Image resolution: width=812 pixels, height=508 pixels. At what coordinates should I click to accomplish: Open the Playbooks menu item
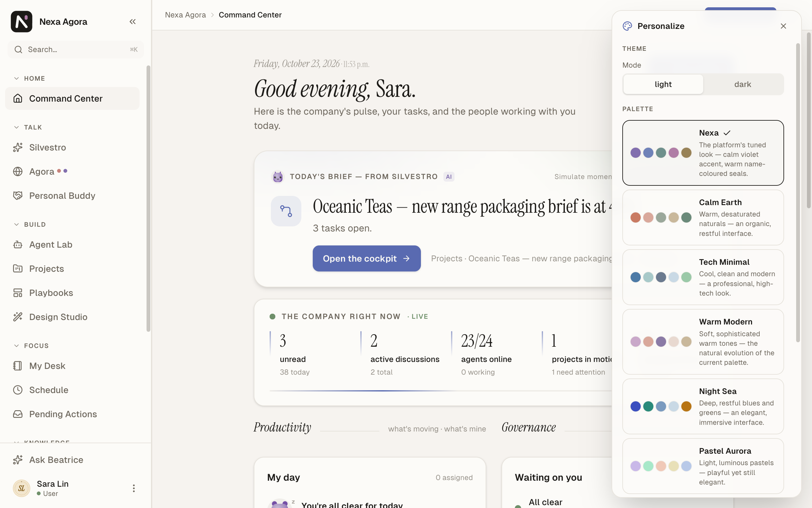pos(72,293)
